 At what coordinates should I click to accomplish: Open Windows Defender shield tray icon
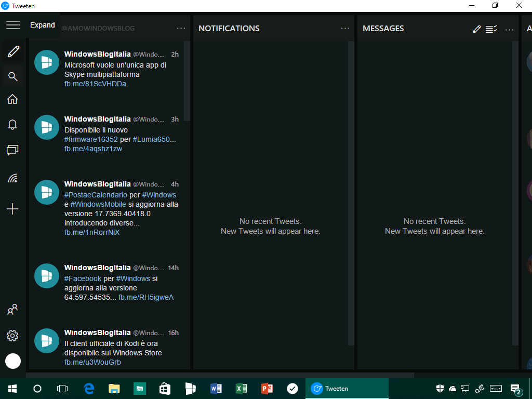pos(440,389)
